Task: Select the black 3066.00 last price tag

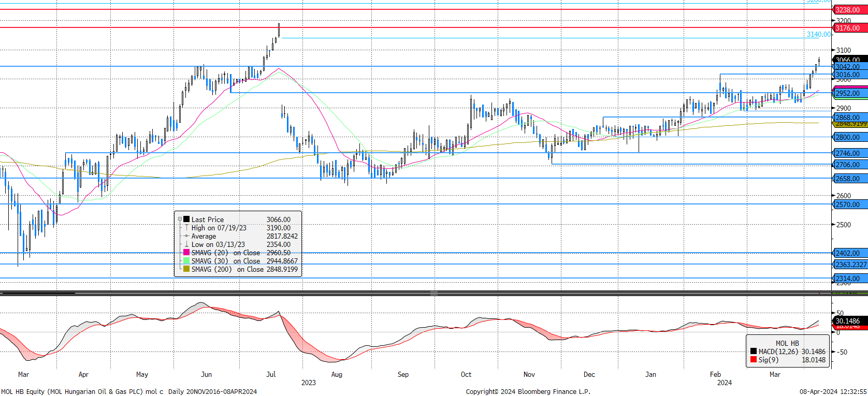Action: tap(850, 60)
